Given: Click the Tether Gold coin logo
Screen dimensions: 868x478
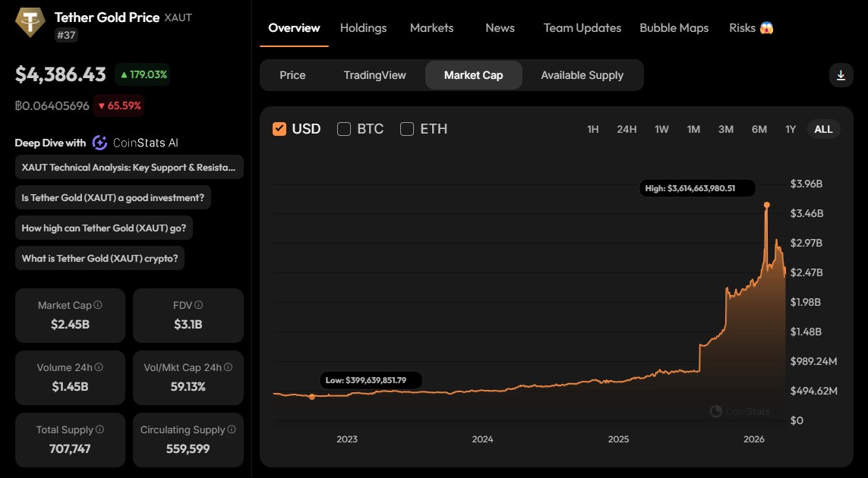Looking at the screenshot, I should pos(31,22).
